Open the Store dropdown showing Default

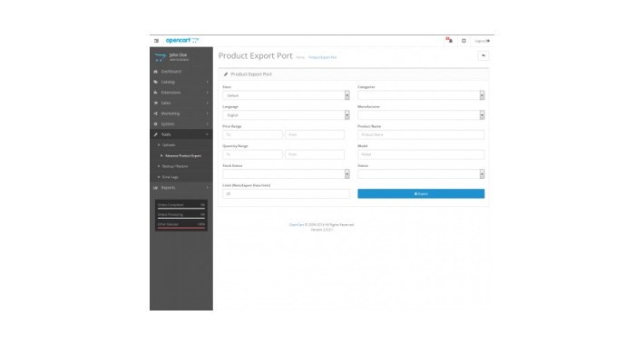coord(286,95)
